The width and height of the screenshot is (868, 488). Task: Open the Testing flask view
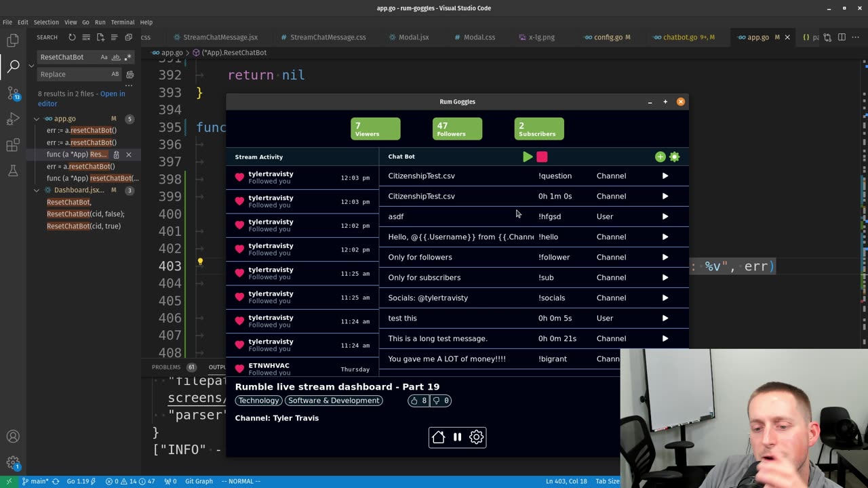13,171
